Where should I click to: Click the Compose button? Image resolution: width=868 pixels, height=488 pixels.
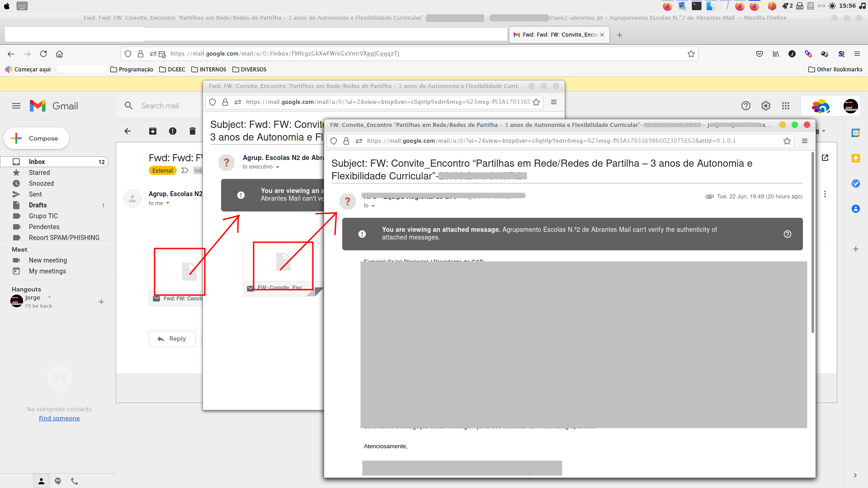[37, 138]
